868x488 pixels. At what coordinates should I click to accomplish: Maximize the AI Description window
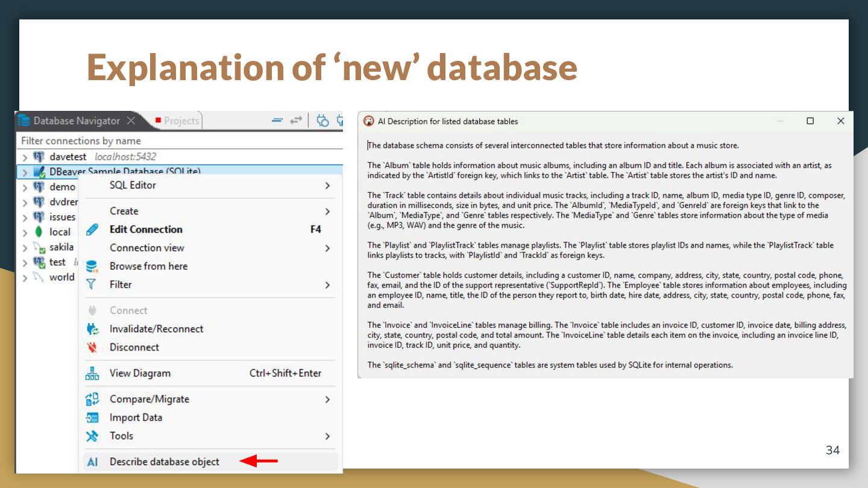coord(810,121)
